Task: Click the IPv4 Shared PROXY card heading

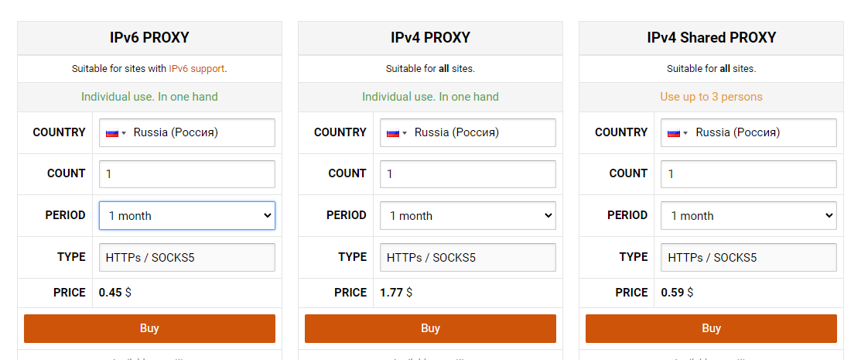Action: [711, 38]
